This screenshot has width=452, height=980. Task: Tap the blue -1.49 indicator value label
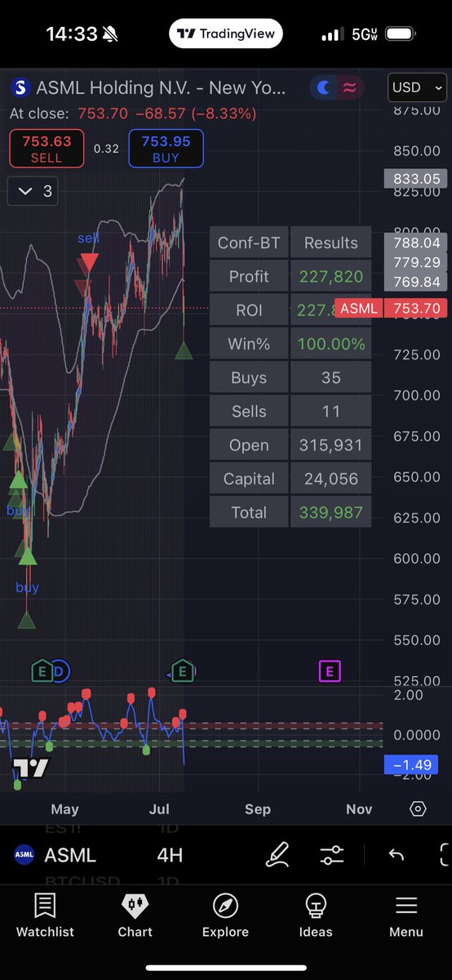point(411,765)
